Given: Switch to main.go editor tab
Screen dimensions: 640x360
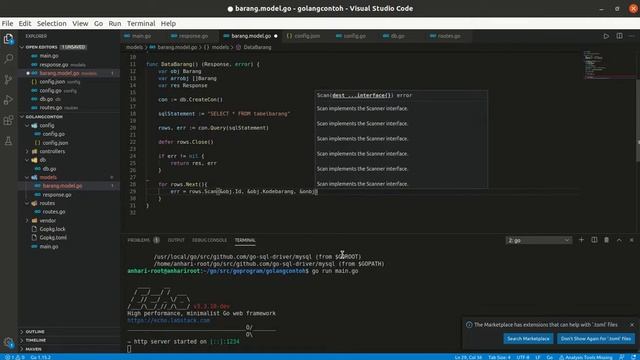Looking at the screenshot, I should (x=142, y=36).
